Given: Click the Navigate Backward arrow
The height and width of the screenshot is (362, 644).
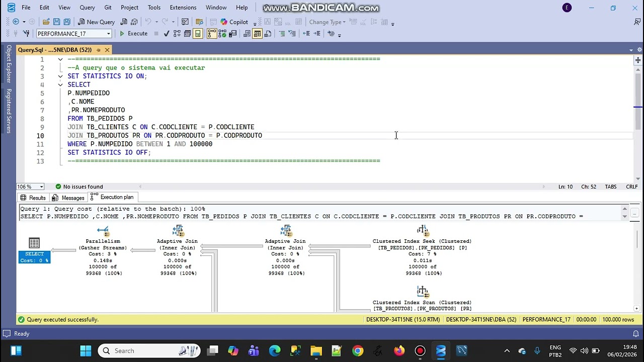Looking at the screenshot, I should pos(16,22).
